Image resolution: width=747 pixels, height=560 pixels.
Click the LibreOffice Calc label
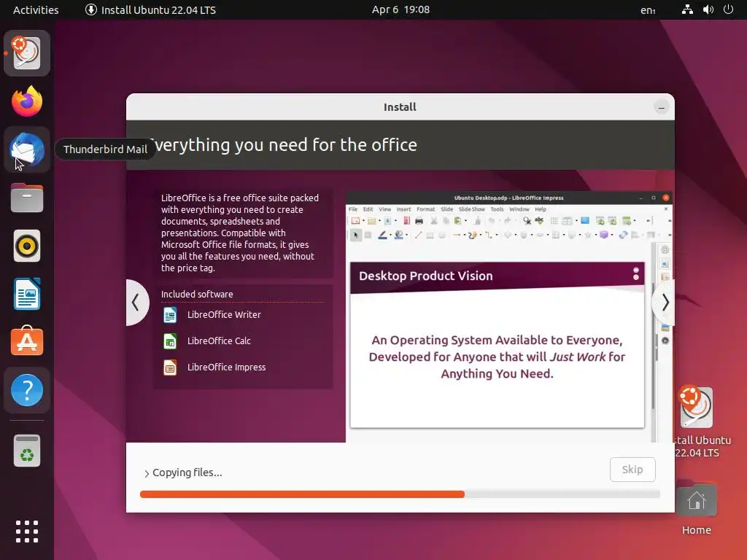click(x=219, y=341)
